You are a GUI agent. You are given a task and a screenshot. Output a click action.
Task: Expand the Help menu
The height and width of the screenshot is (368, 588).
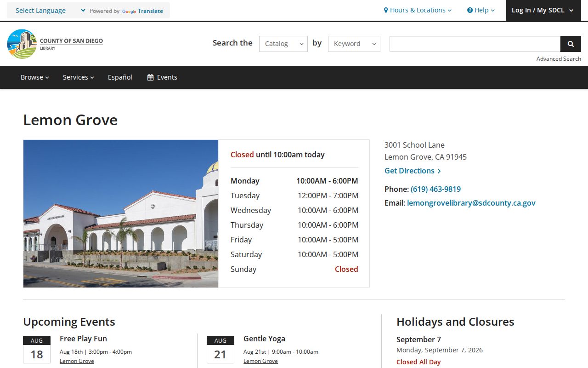point(481,10)
